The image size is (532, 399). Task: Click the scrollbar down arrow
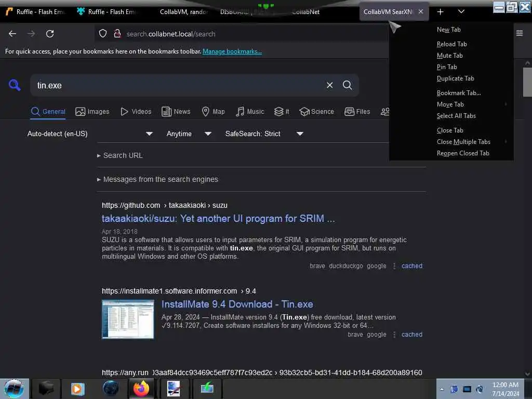(x=527, y=374)
